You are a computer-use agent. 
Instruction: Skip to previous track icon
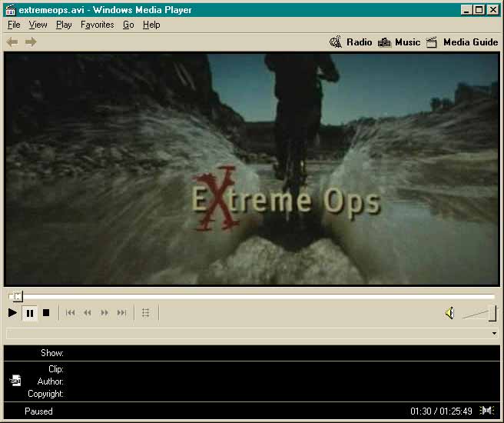(x=70, y=313)
